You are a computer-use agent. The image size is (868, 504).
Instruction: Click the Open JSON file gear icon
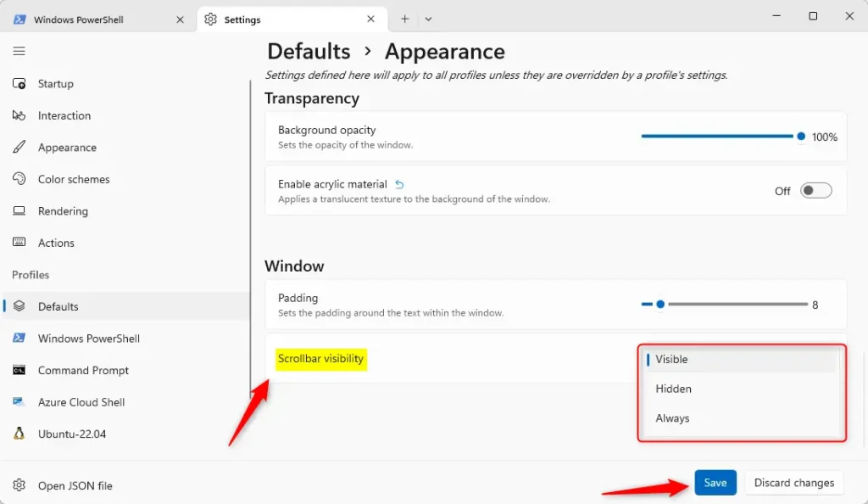click(x=19, y=485)
